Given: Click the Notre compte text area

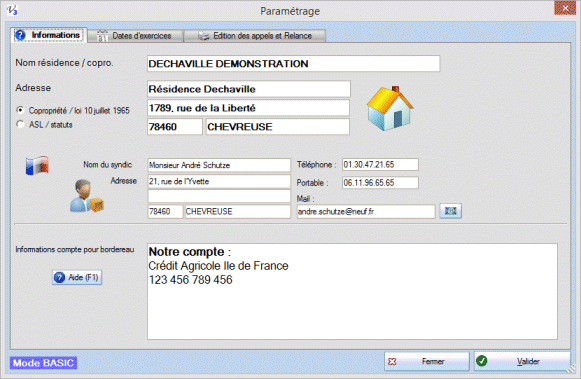Looking at the screenshot, I should 352,291.
